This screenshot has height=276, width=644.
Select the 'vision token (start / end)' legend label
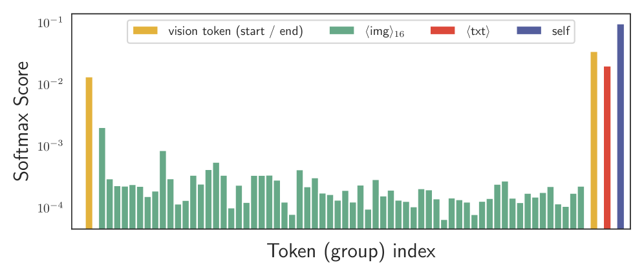pyautogui.click(x=235, y=31)
